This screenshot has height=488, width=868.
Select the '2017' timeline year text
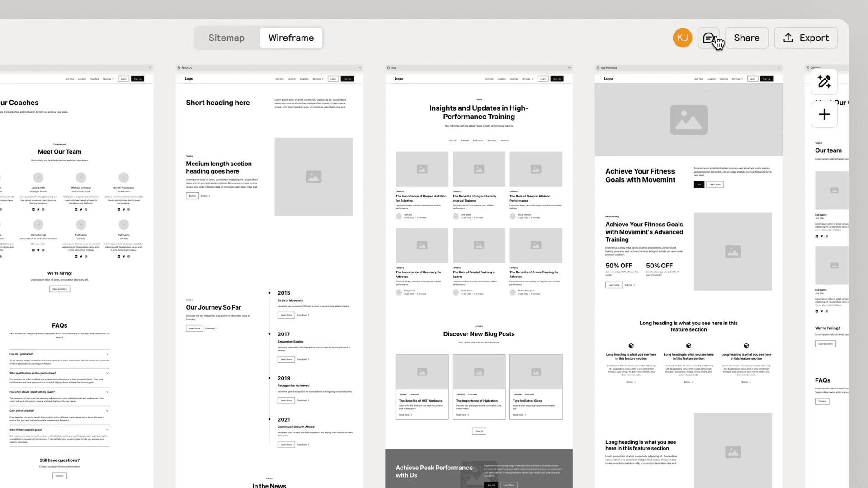(283, 334)
